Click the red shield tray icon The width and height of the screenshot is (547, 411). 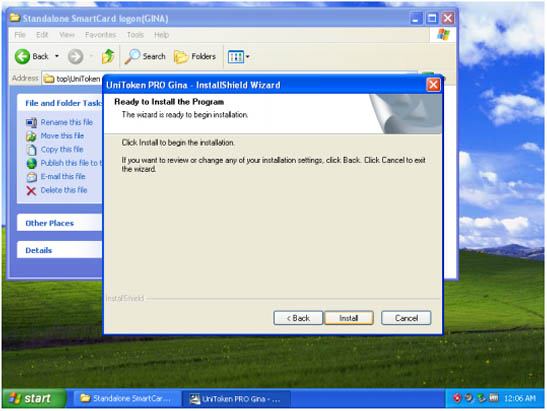457,398
